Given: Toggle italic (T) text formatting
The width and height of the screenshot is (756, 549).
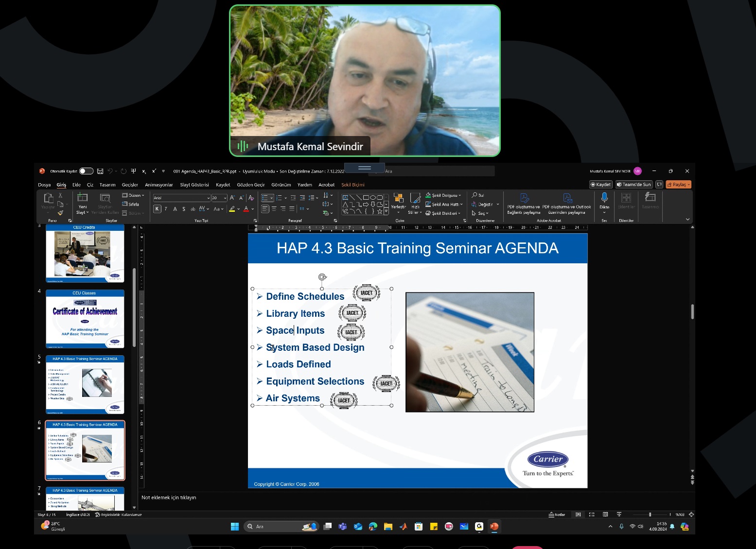Looking at the screenshot, I should tap(166, 209).
